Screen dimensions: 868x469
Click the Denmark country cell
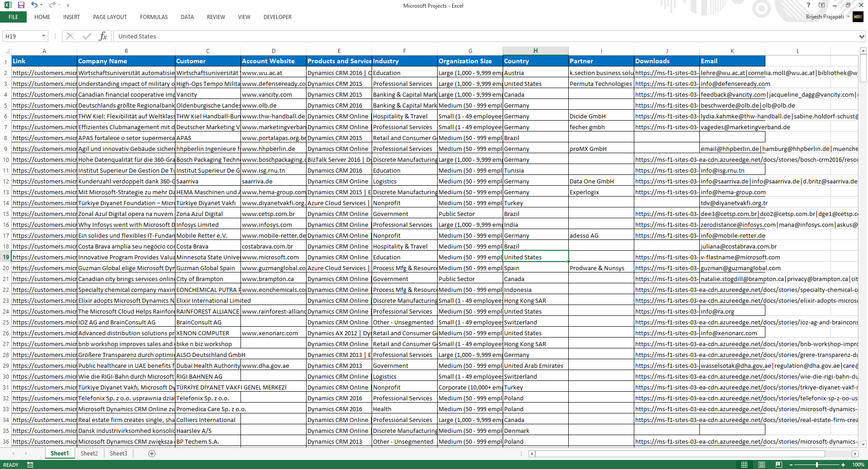pos(536,431)
